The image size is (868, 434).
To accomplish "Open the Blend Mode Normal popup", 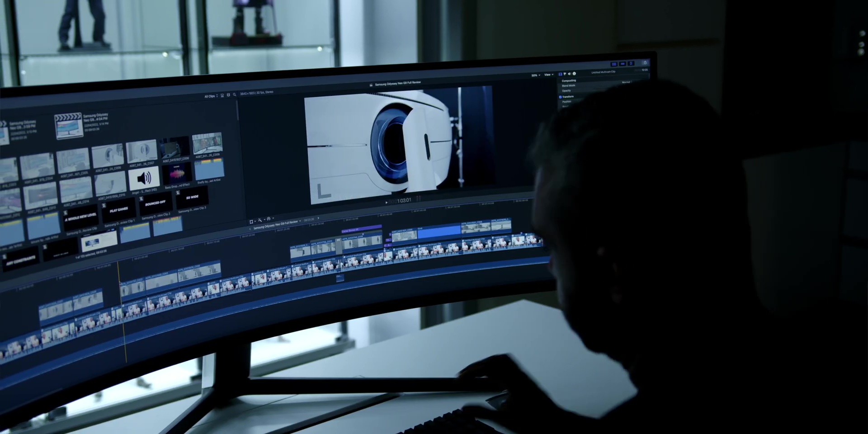I will pyautogui.click(x=627, y=82).
